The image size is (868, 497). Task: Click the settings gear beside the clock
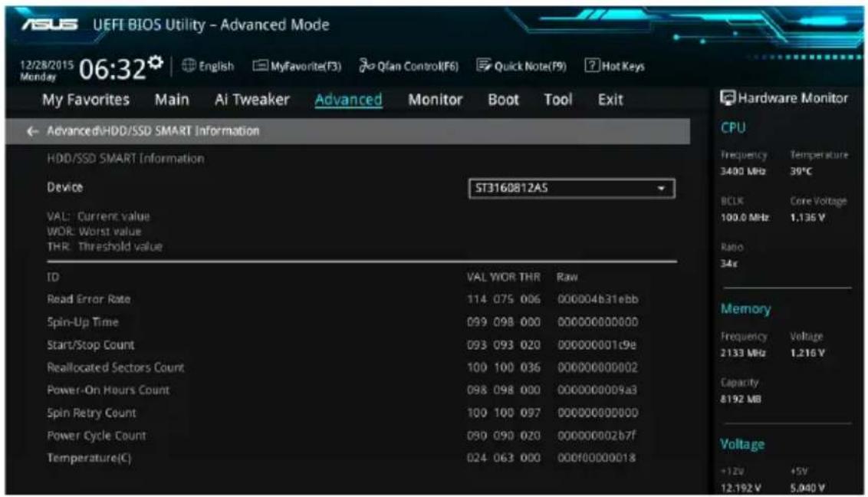point(156,62)
